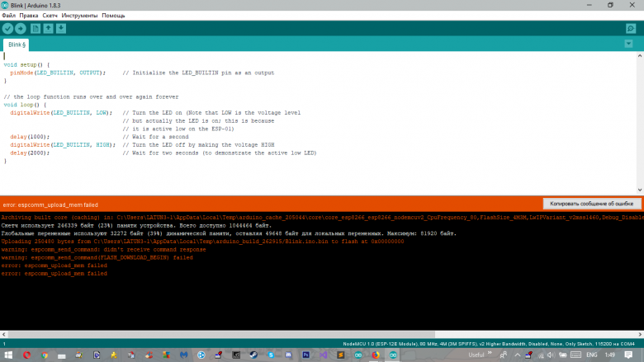The height and width of the screenshot is (362, 644).
Task: Click the 'error: espcomm_upload_mem failed' status bar text
Action: click(50, 205)
